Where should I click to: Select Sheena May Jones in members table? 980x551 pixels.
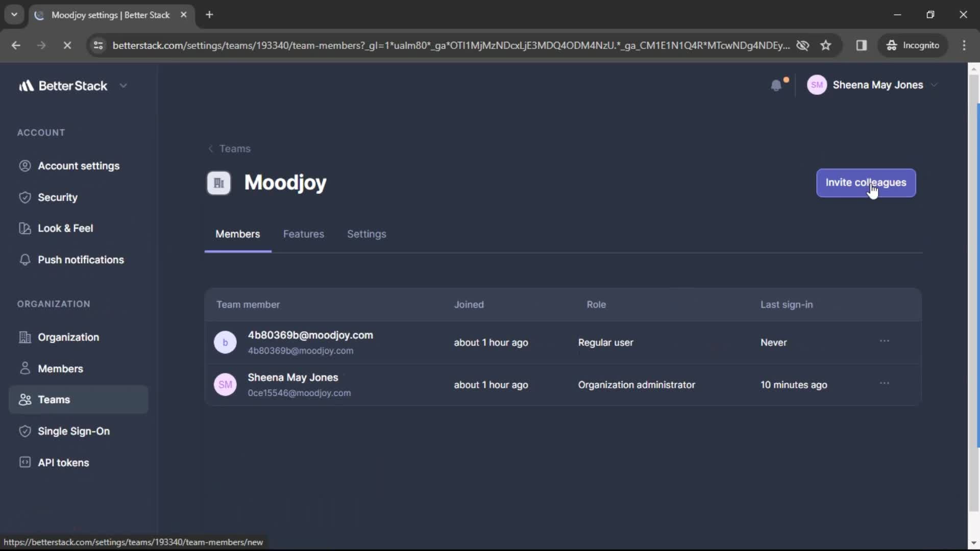coord(292,378)
